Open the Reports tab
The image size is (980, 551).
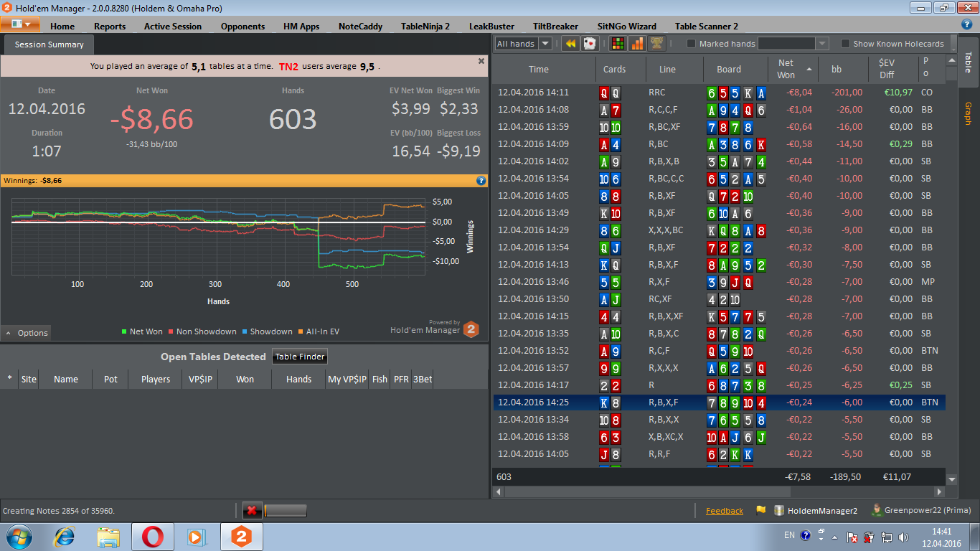point(110,27)
